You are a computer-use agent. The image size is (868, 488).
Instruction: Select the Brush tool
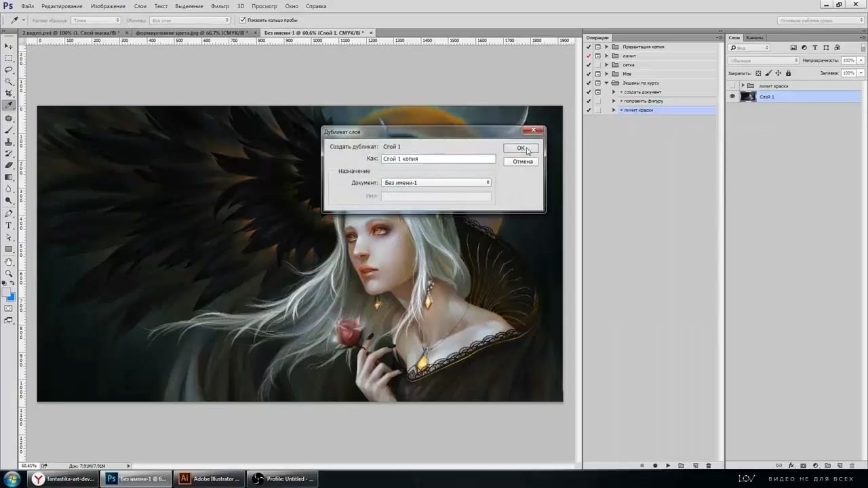tap(9, 129)
